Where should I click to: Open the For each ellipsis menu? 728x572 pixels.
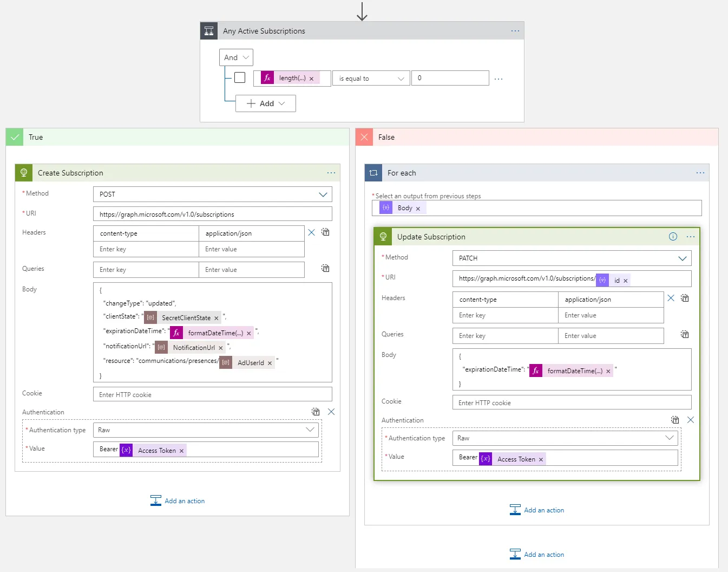(700, 173)
